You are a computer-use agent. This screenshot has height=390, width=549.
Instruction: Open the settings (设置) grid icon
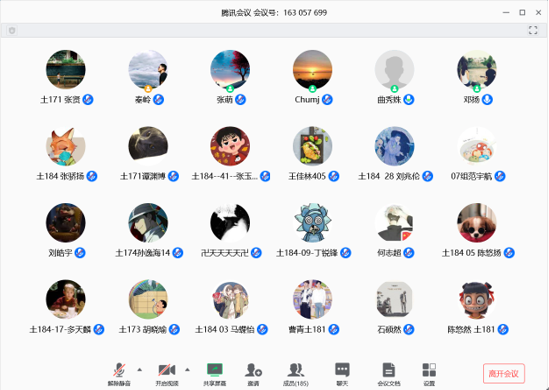(x=429, y=374)
